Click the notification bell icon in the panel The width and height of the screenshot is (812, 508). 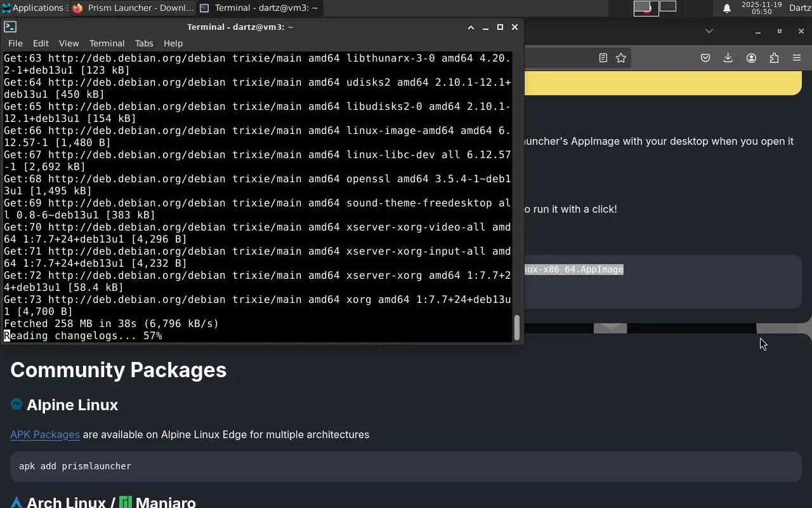click(x=727, y=8)
